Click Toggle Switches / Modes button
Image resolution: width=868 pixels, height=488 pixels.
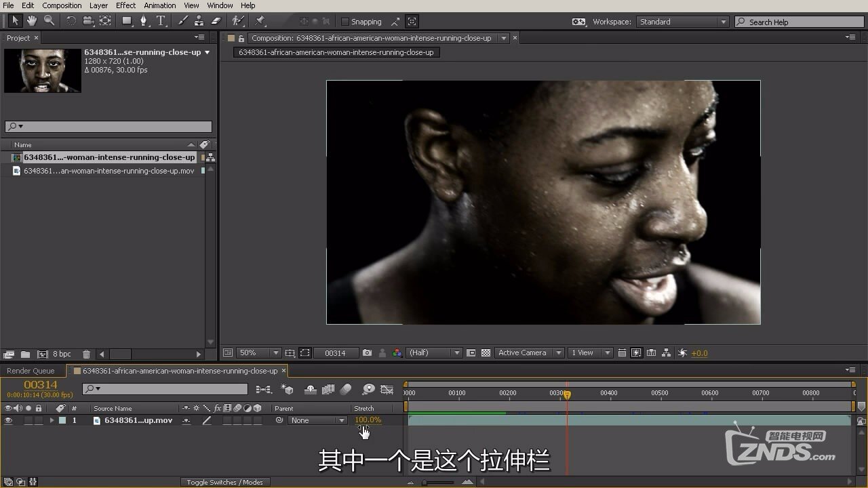point(224,482)
